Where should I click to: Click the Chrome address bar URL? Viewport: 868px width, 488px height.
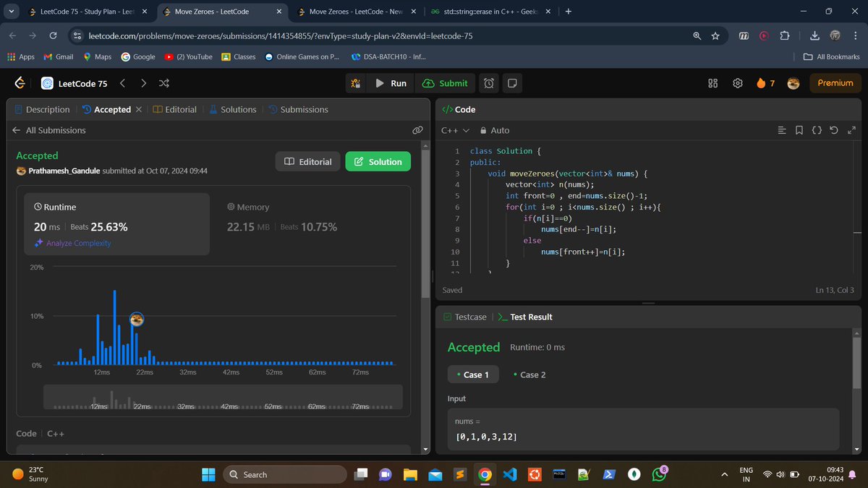pyautogui.click(x=281, y=35)
